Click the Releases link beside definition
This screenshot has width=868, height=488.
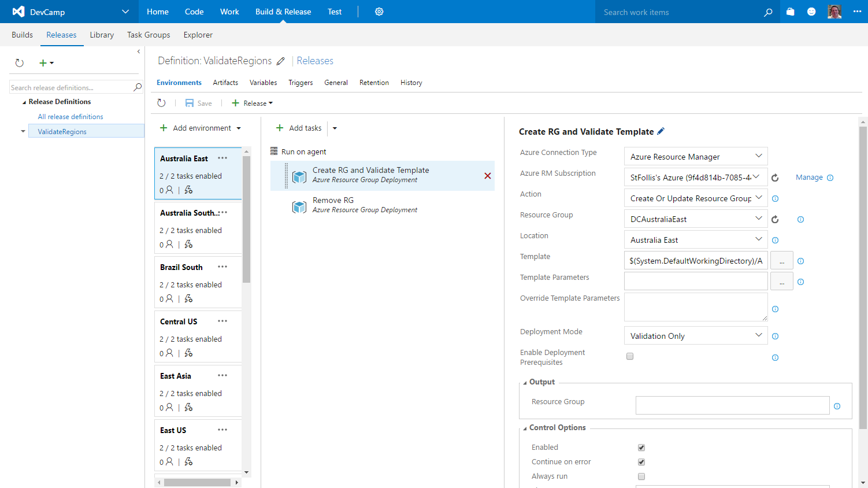315,61
